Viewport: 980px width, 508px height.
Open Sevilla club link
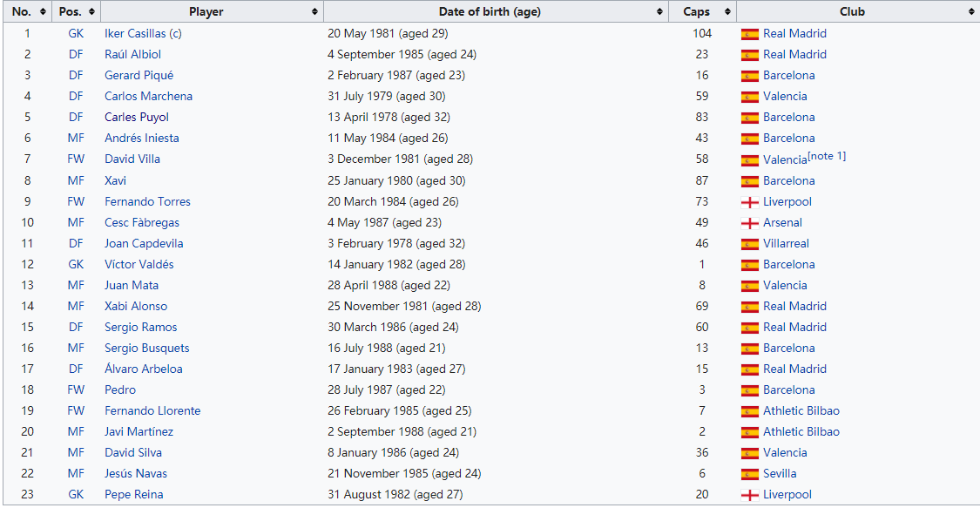pyautogui.click(x=780, y=474)
